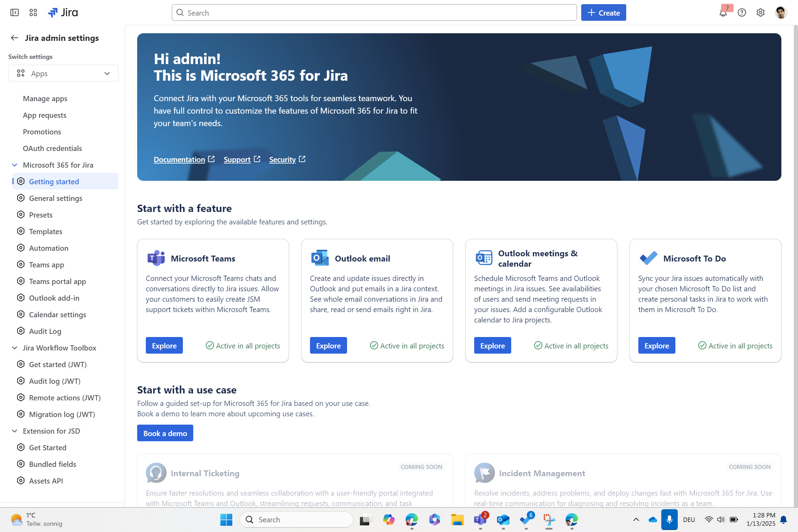Screen dimensions: 798x532
Task: Collapse the Microsoft 365 for Jira section
Action: (15, 165)
